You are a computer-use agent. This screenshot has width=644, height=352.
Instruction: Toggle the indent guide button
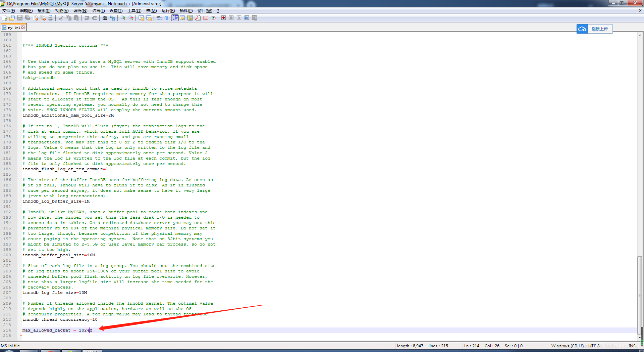(175, 18)
